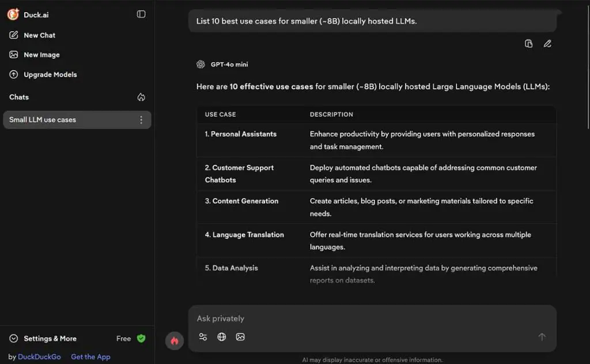Collapse the sidebar with the panel icon

pyautogui.click(x=141, y=14)
